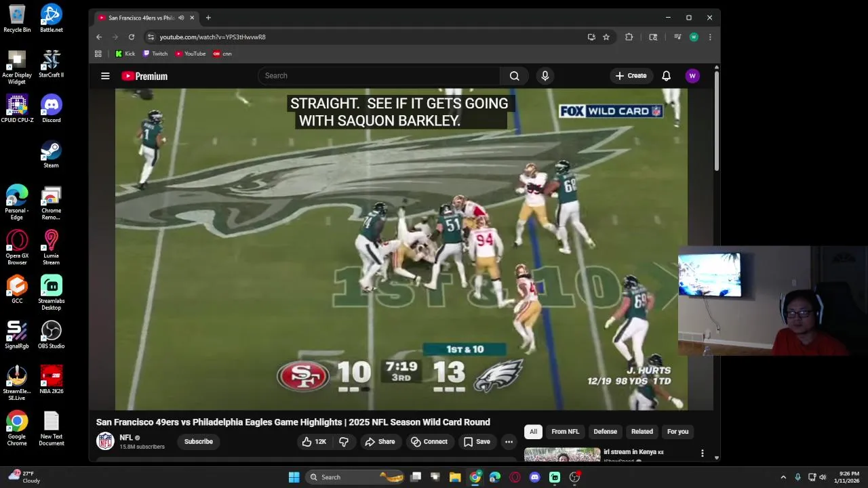Image resolution: width=868 pixels, height=488 pixels.
Task: Select the 'Related' filter chip
Action: click(x=642, y=432)
